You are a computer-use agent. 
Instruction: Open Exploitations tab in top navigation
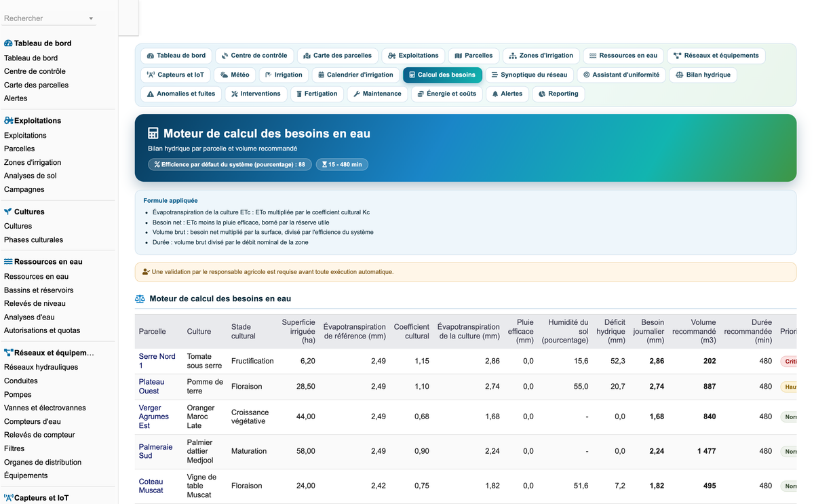[x=413, y=56]
